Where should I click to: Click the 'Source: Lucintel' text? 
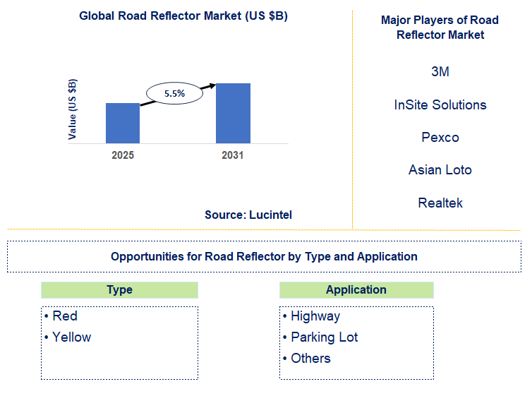(x=248, y=215)
